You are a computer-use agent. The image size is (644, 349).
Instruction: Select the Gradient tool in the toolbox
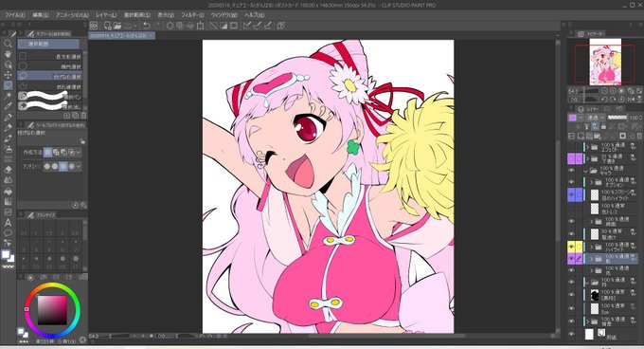click(x=8, y=201)
